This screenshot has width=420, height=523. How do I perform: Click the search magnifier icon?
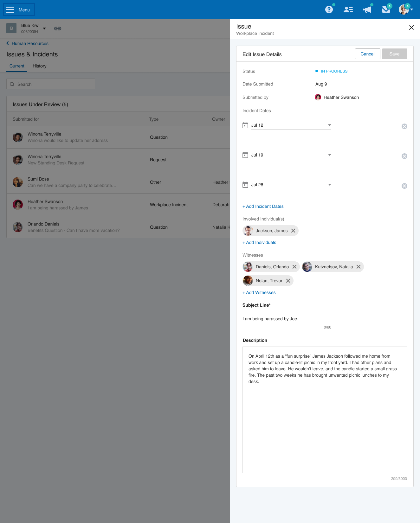click(12, 84)
